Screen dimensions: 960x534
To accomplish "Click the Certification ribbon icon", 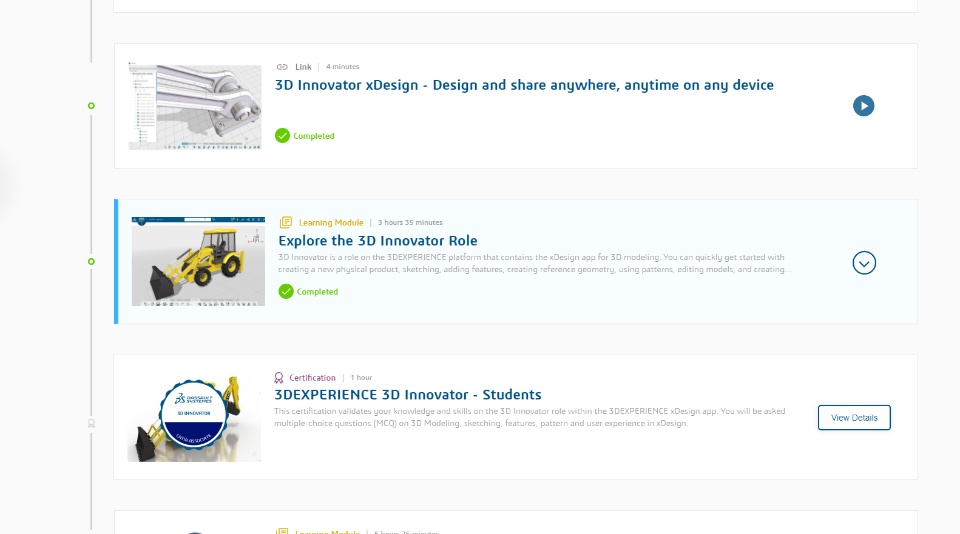I will coord(279,378).
